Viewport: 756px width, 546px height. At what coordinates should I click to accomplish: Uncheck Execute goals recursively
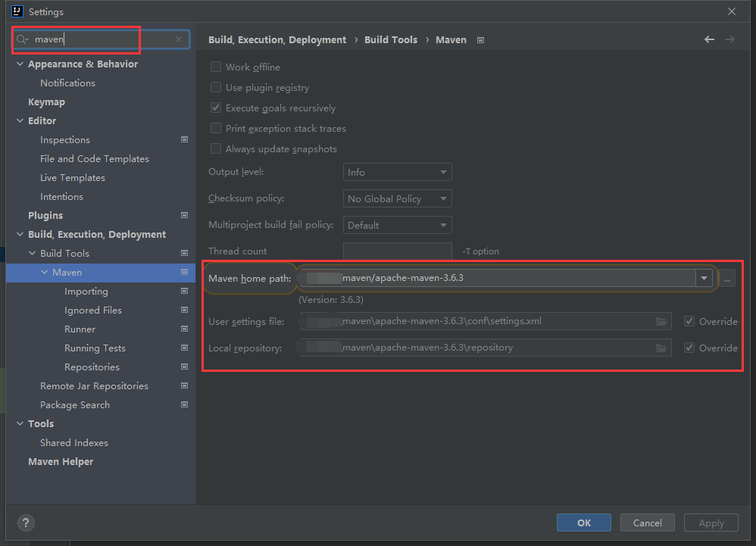[x=216, y=108]
